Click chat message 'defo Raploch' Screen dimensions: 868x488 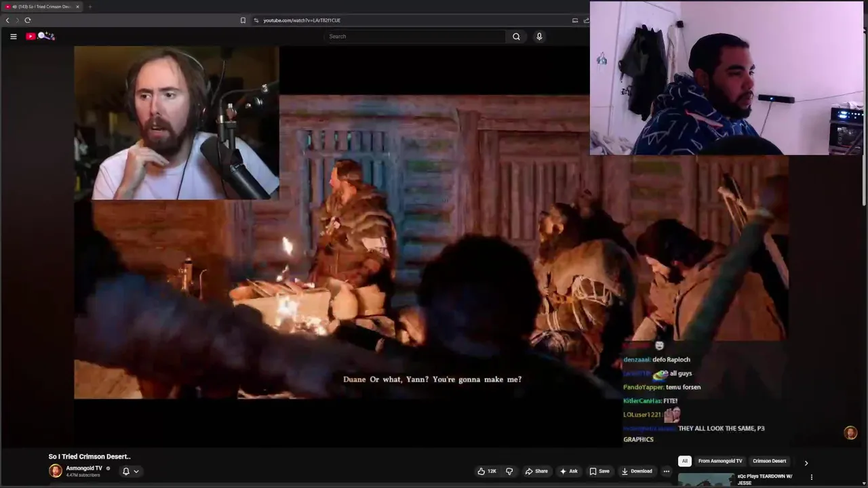tap(671, 360)
